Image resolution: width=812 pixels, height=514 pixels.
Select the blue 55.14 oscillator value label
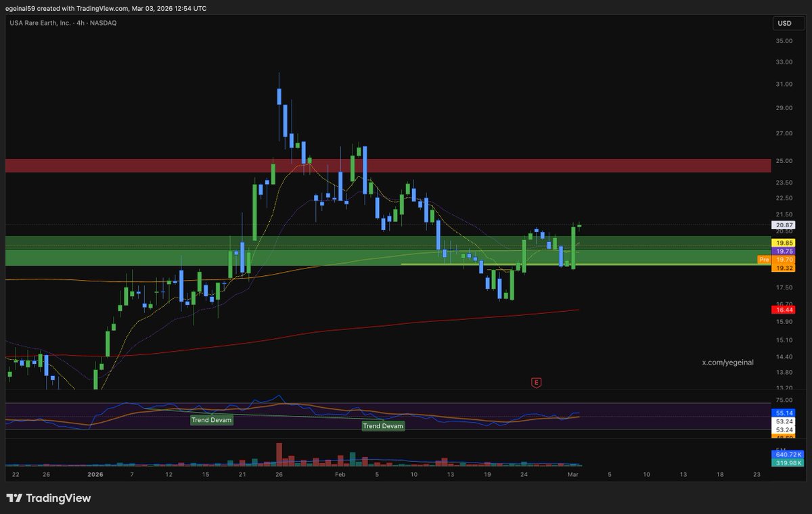pos(785,412)
